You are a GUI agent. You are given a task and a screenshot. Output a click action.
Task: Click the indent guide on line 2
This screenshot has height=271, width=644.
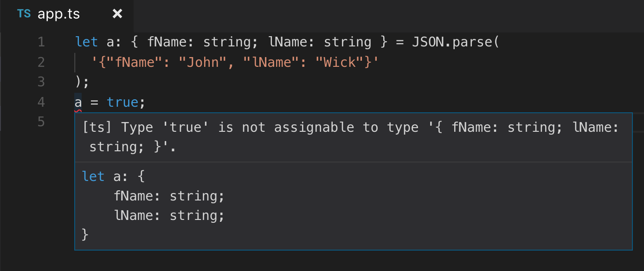[x=76, y=62]
